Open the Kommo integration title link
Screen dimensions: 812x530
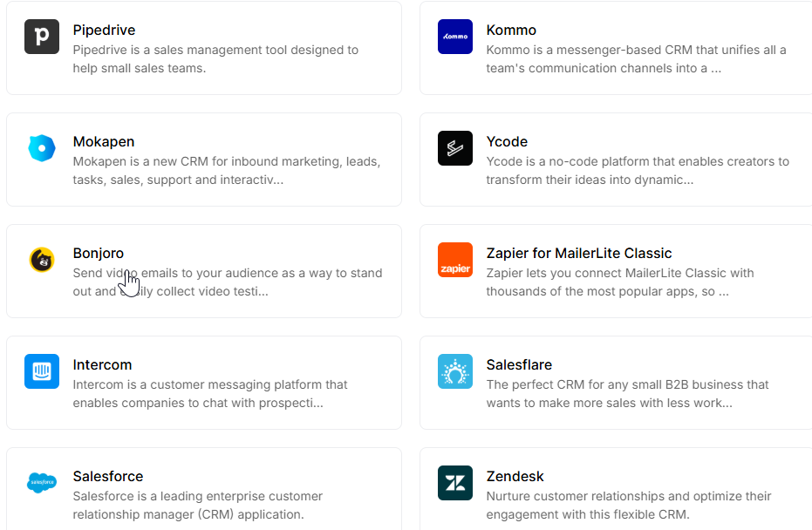(x=511, y=31)
